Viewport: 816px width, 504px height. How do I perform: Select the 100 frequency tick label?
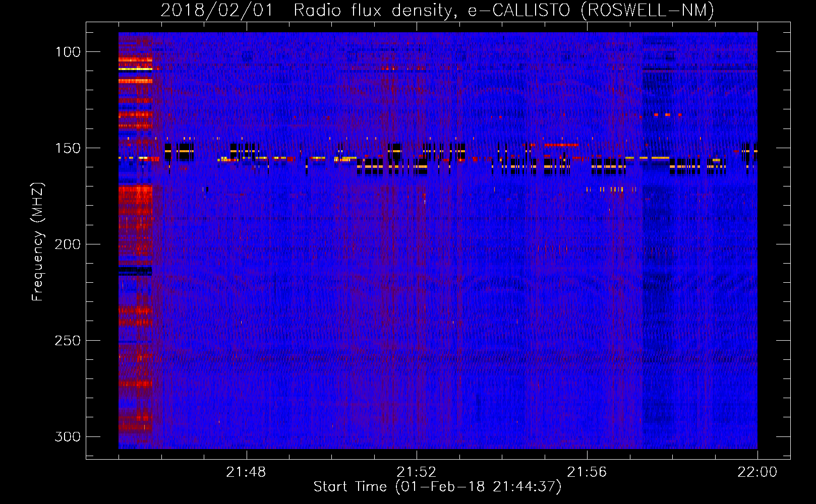(68, 52)
